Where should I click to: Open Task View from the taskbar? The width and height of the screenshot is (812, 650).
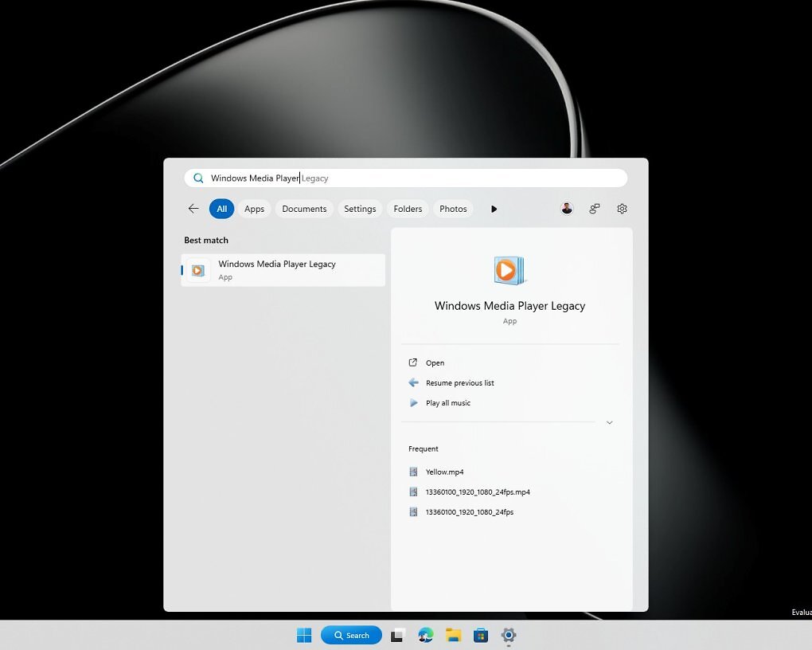point(398,635)
